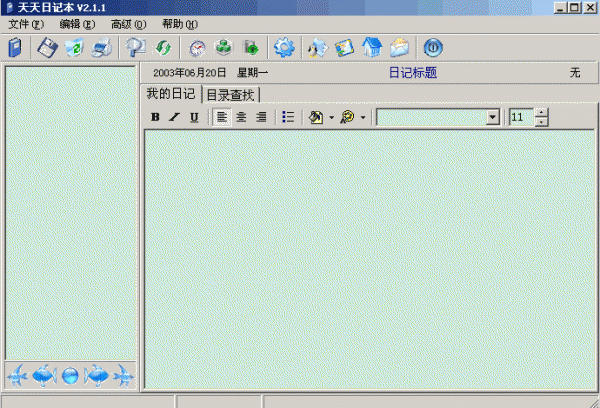
Task: Click the blue house icon
Action: point(372,47)
